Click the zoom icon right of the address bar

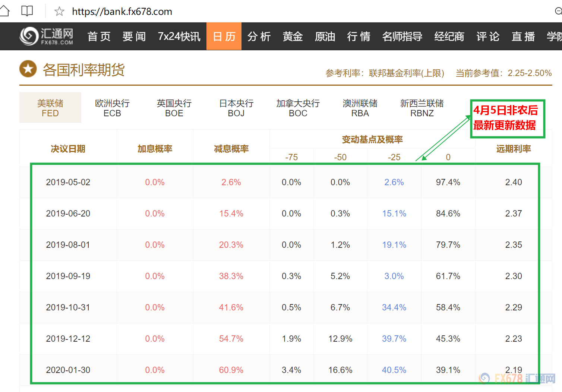pyautogui.click(x=559, y=11)
